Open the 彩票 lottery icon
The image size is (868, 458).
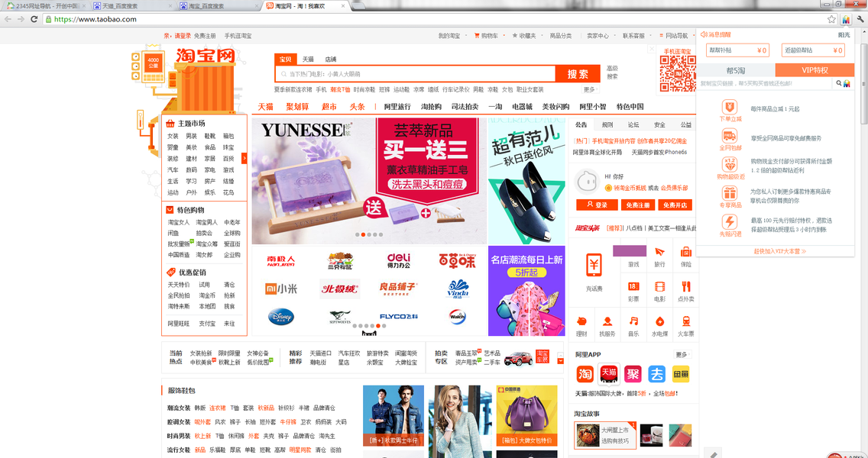[x=633, y=286]
